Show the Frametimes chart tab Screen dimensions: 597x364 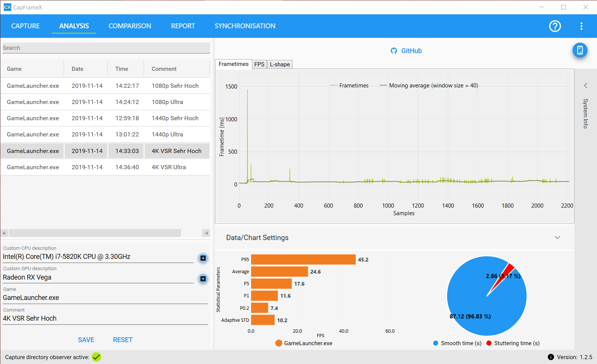(233, 64)
